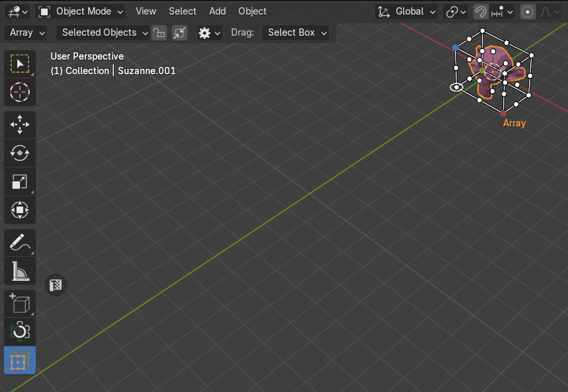Open the transform pivot point dropdown
568x392 pixels.
tap(455, 12)
